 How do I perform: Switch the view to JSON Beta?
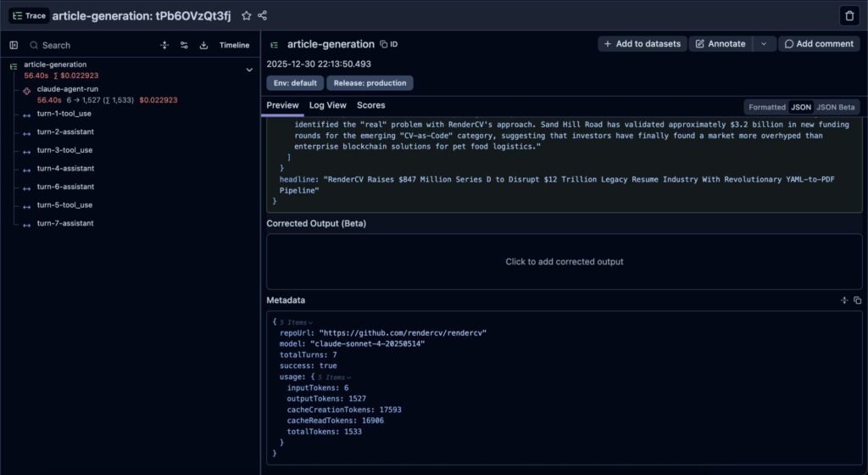(x=837, y=107)
